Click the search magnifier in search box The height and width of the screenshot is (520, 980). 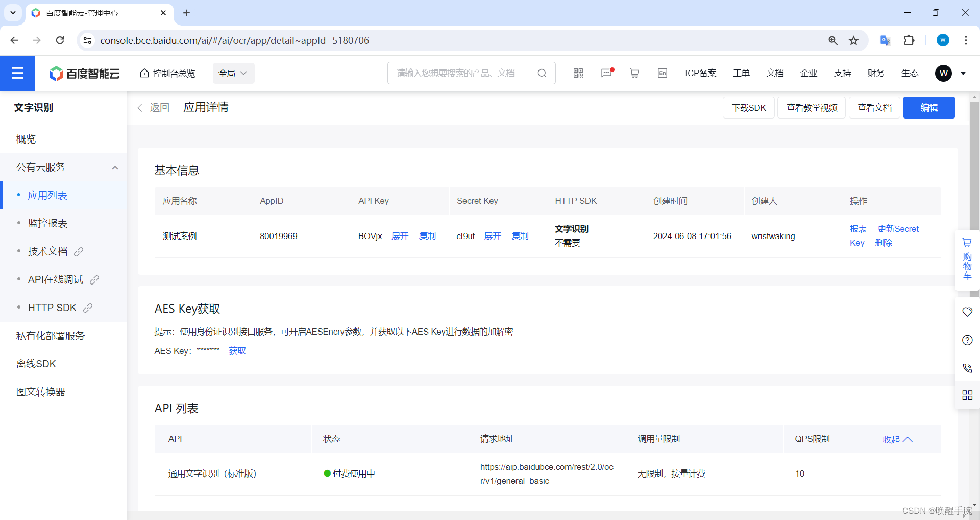pyautogui.click(x=542, y=73)
